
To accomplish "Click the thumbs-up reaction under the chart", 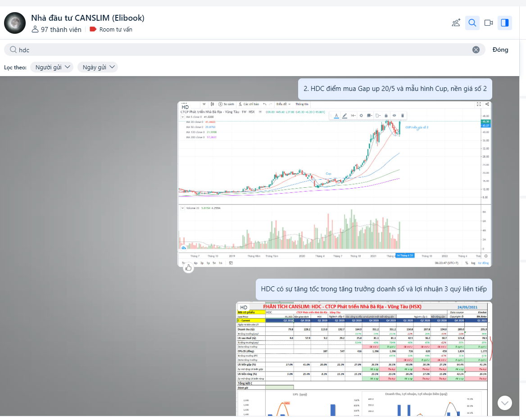I will [x=188, y=267].
